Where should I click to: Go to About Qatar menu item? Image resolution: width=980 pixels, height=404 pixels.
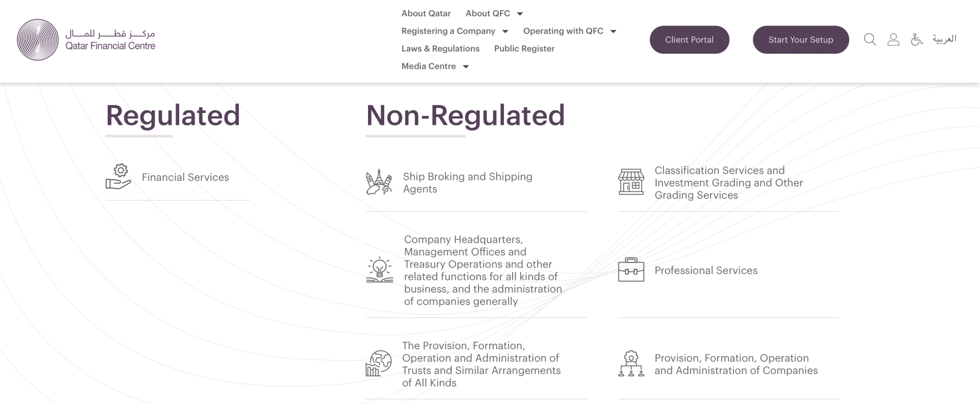[x=426, y=13]
